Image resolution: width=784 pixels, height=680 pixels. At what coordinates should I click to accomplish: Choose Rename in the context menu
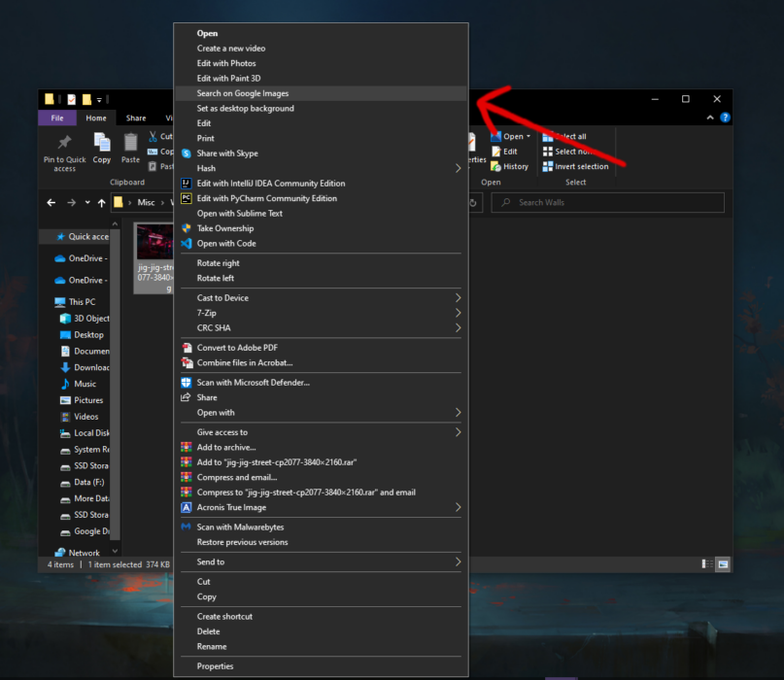tap(321, 647)
